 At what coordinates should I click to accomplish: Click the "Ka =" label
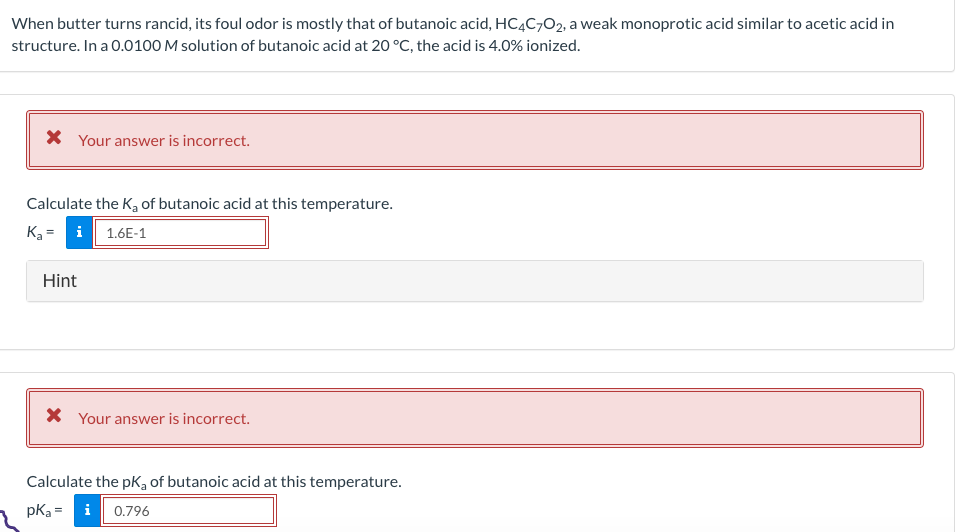point(40,233)
